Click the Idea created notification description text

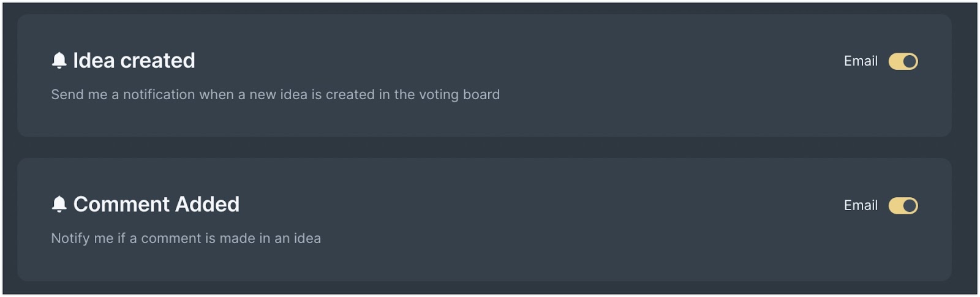pos(276,95)
